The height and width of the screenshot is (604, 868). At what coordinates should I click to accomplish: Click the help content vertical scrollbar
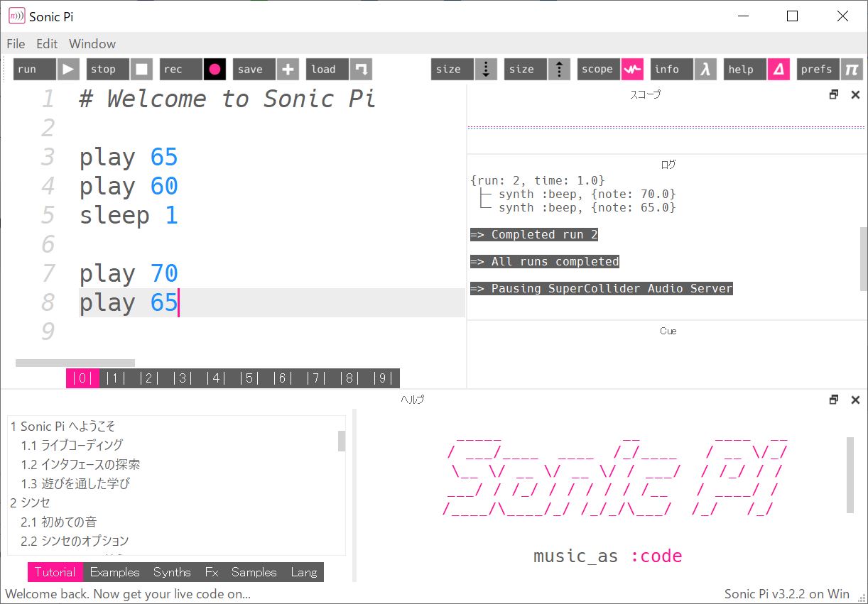pos(850,475)
